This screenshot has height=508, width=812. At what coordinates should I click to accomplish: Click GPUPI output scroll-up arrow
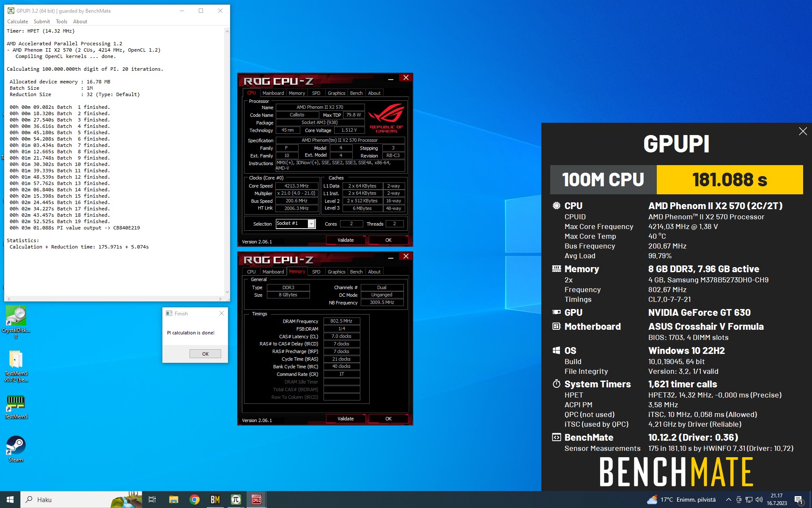tap(227, 31)
